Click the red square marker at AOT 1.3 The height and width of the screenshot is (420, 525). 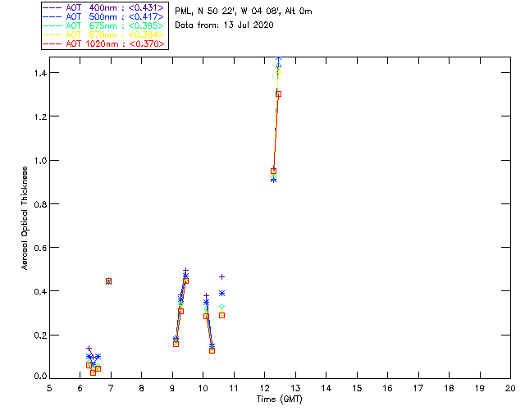coord(279,94)
